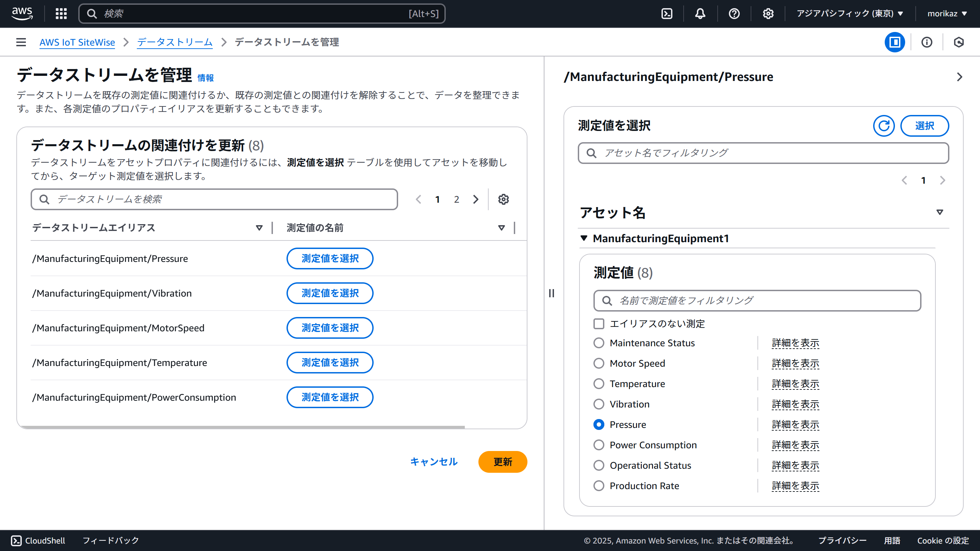The height and width of the screenshot is (551, 980).
Task: Choose measurement for the Temperature stream
Action: pyautogui.click(x=330, y=362)
